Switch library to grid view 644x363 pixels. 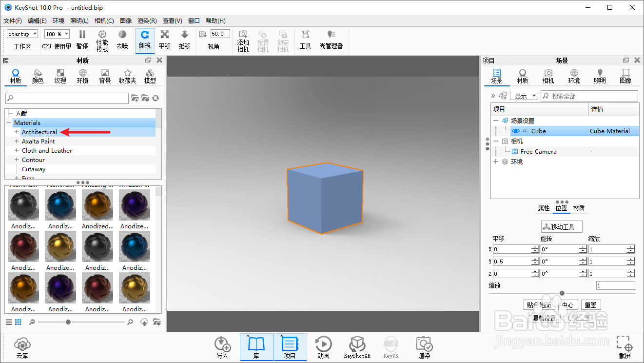coord(18,322)
